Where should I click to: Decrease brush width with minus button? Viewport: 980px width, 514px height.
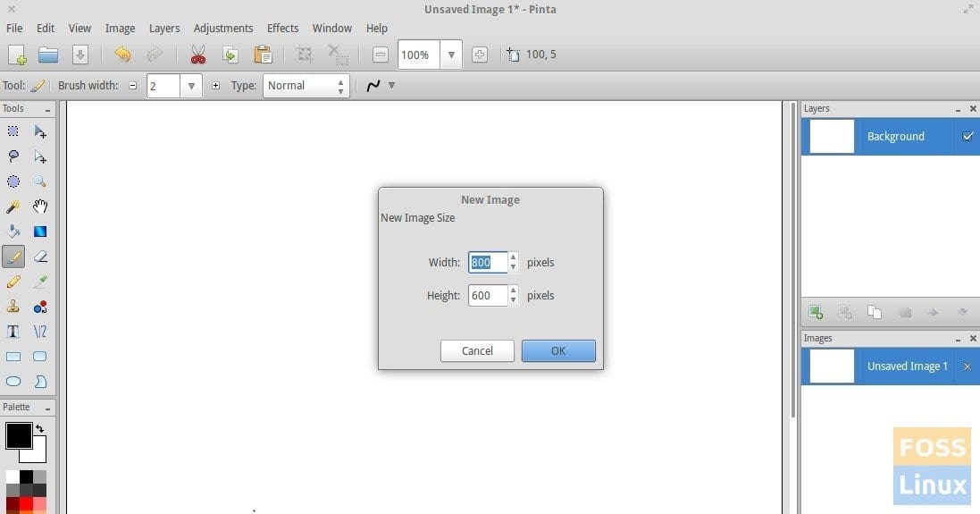132,86
